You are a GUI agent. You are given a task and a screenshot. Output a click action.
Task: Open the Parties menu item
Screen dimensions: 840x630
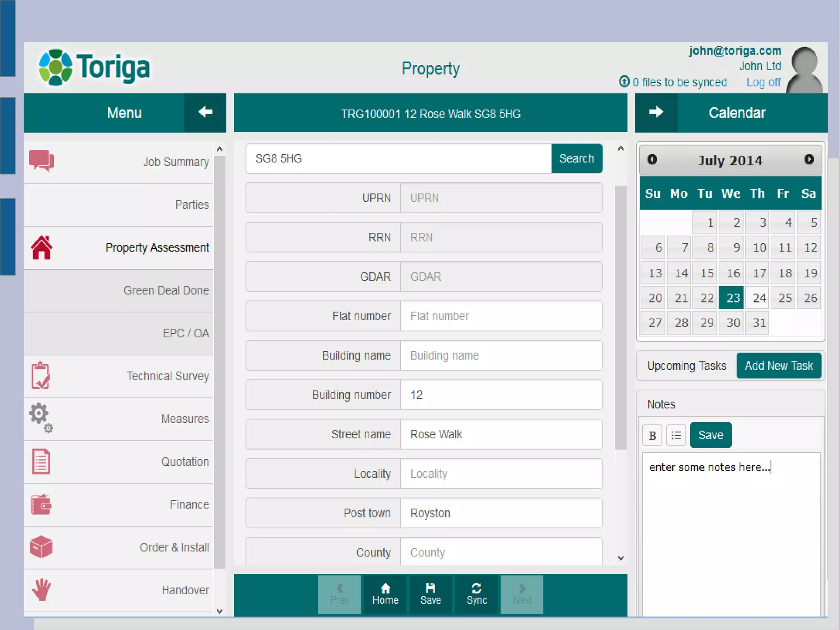tap(192, 204)
